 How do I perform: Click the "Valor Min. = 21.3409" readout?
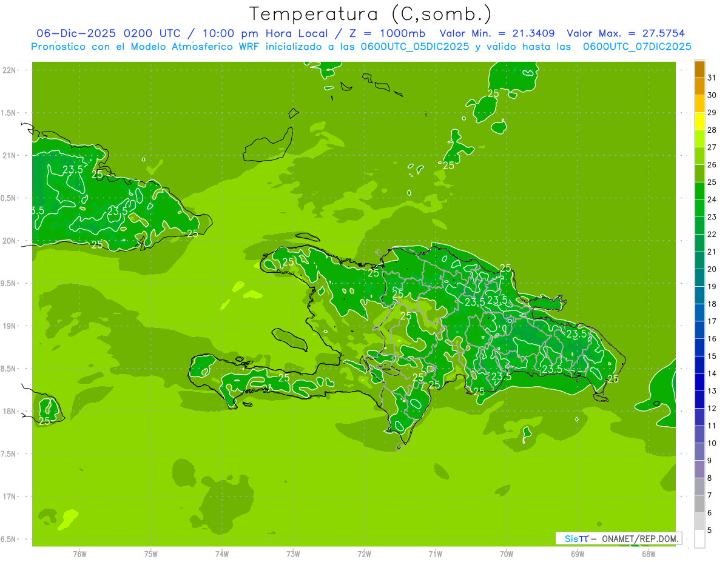click(x=497, y=33)
